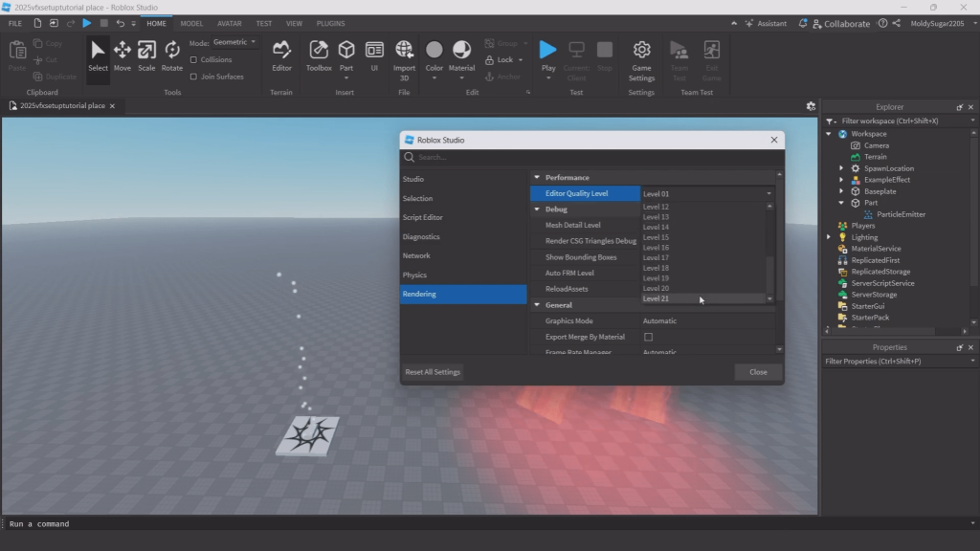
Task: Open the TEST ribbon tab
Action: pyautogui.click(x=264, y=24)
